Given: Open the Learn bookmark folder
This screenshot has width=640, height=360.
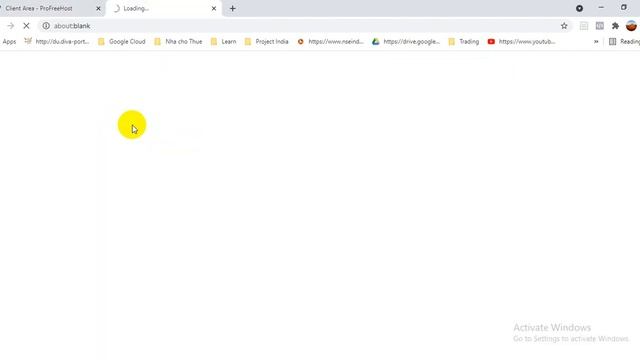Looking at the screenshot, I should (x=224, y=42).
